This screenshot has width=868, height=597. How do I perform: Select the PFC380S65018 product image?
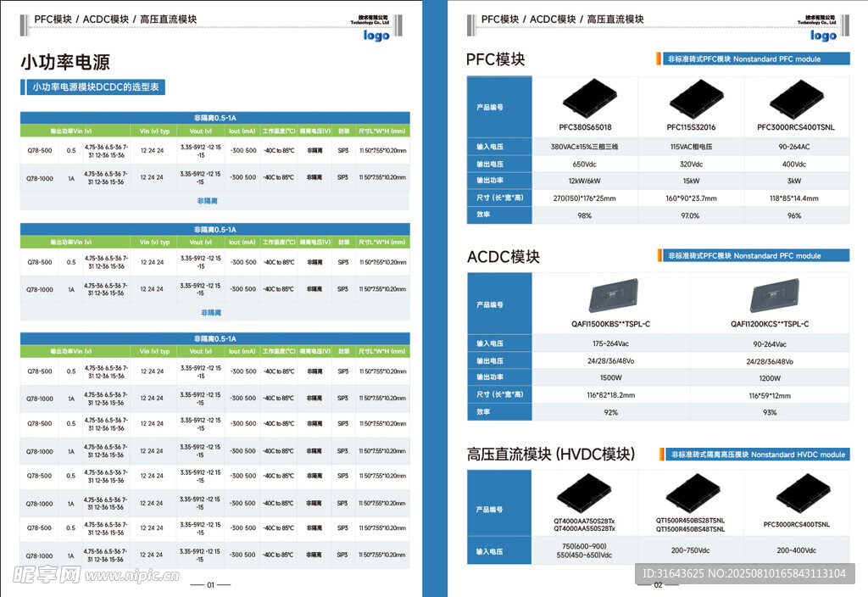pos(585,99)
